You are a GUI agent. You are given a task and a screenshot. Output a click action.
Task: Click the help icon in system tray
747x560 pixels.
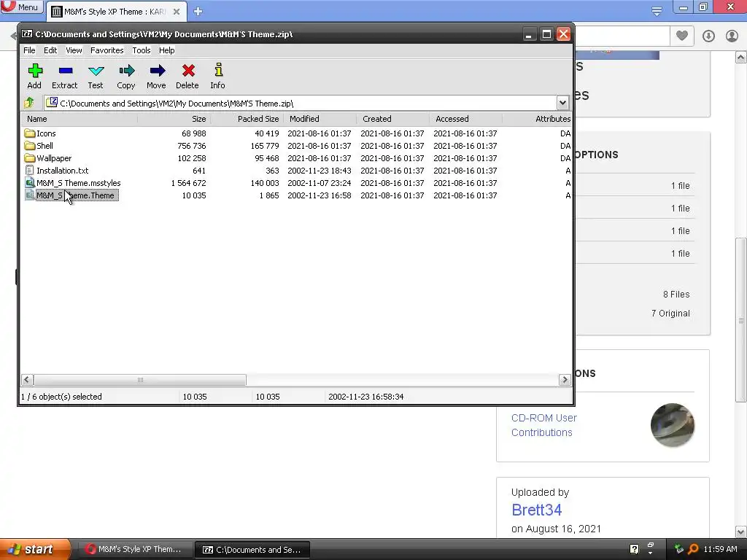[634, 549]
